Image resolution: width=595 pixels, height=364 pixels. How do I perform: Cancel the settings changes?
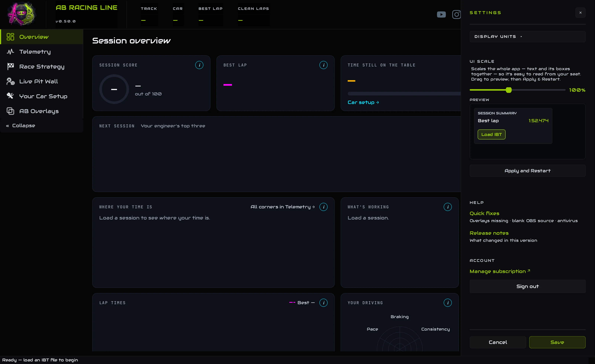pos(498,342)
